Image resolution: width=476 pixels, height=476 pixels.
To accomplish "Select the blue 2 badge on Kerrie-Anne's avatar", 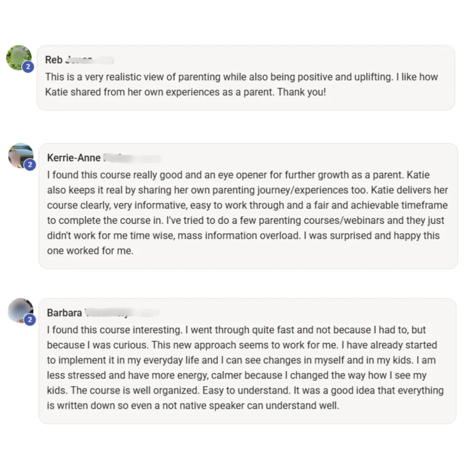I will point(30,165).
